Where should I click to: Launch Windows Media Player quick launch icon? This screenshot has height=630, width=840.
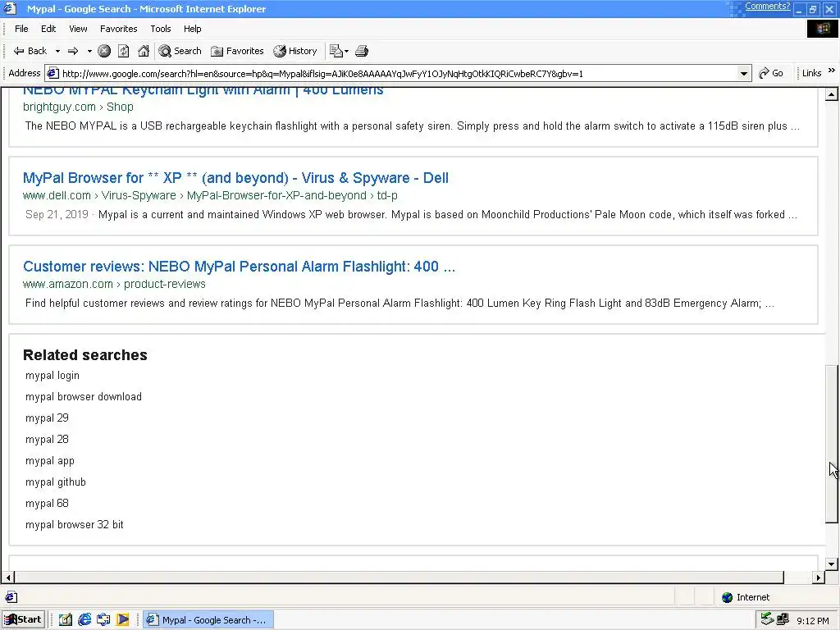(x=123, y=620)
